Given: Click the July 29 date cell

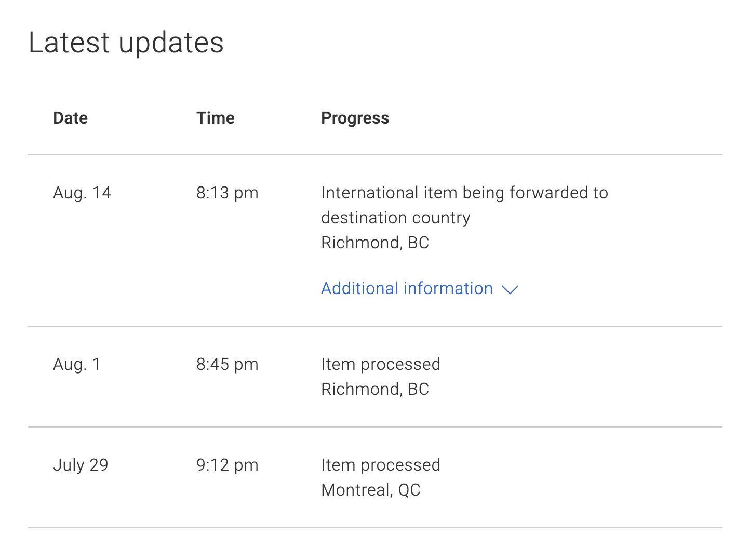Looking at the screenshot, I should tap(81, 465).
